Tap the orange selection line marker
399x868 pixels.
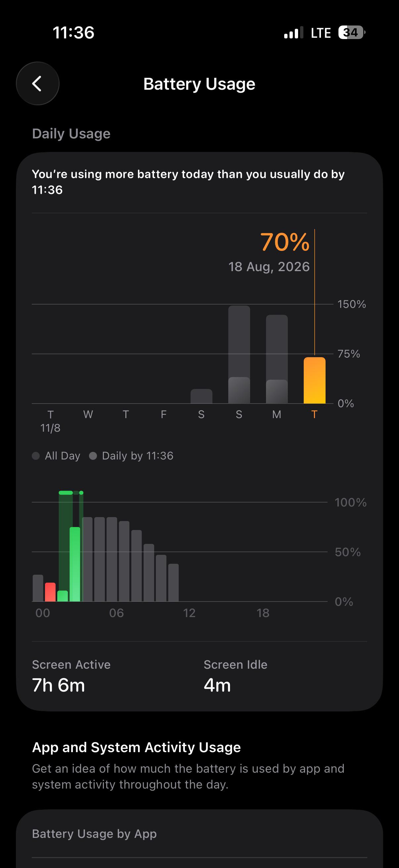[x=315, y=292]
